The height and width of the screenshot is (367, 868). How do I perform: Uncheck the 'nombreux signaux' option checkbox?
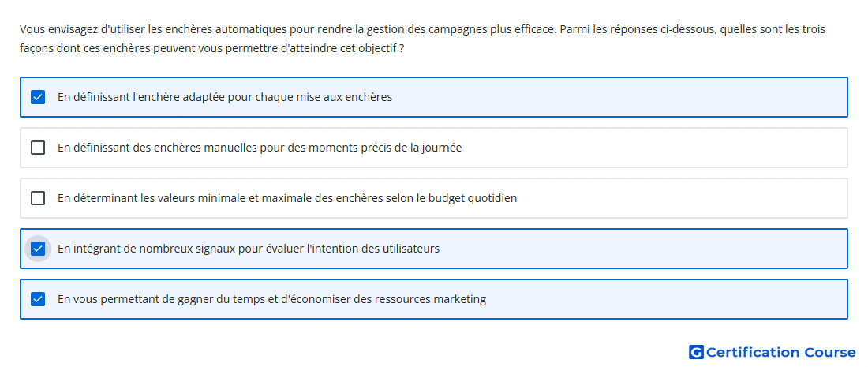click(38, 249)
